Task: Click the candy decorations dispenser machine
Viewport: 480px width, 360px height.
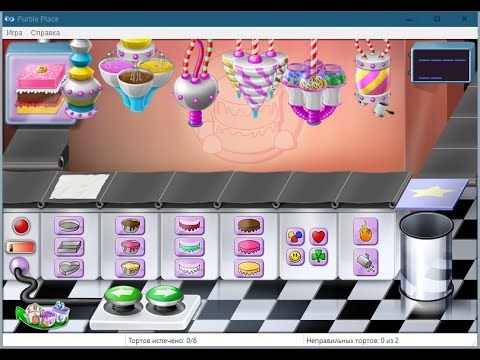Action: click(313, 90)
